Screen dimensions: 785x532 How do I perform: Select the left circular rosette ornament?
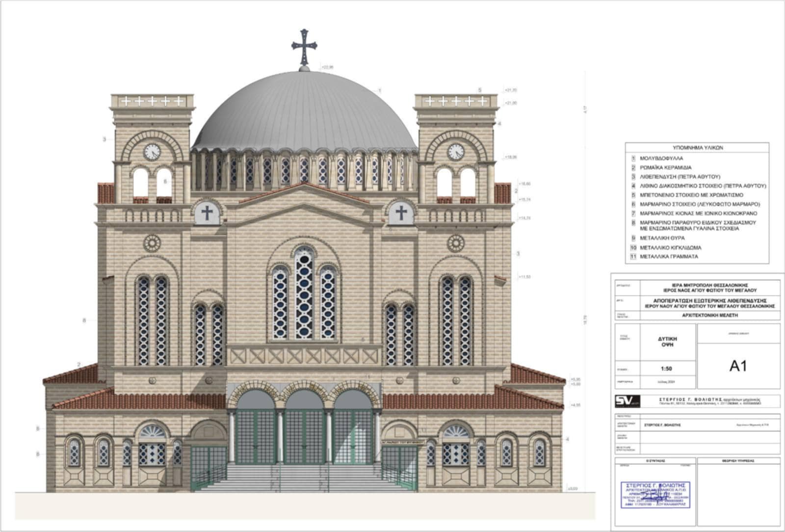point(152,243)
